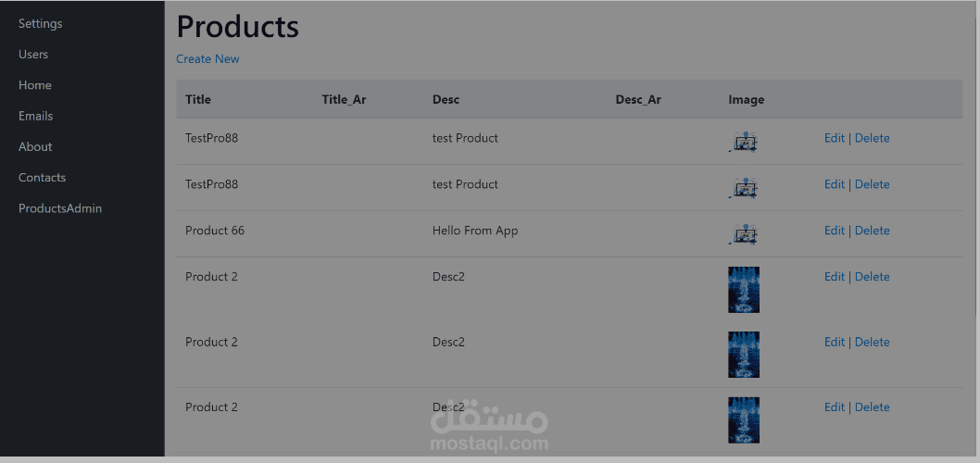This screenshot has height=463, width=980.
Task: Open the About page link
Action: tap(35, 146)
